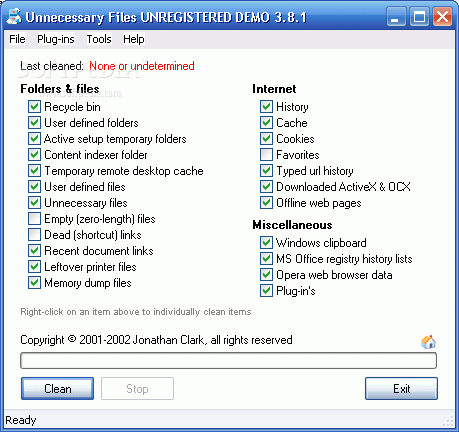Image resolution: width=459 pixels, height=432 pixels.
Task: Close the Unnecessary Files window
Action: coord(442,17)
